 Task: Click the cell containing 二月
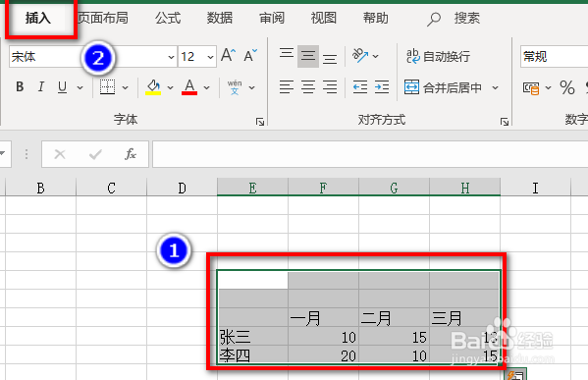(394, 318)
